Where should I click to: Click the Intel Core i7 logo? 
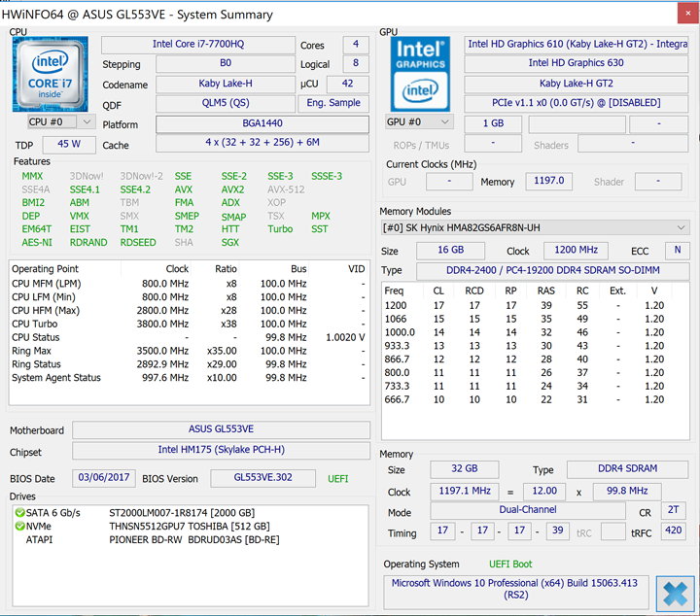coord(51,73)
